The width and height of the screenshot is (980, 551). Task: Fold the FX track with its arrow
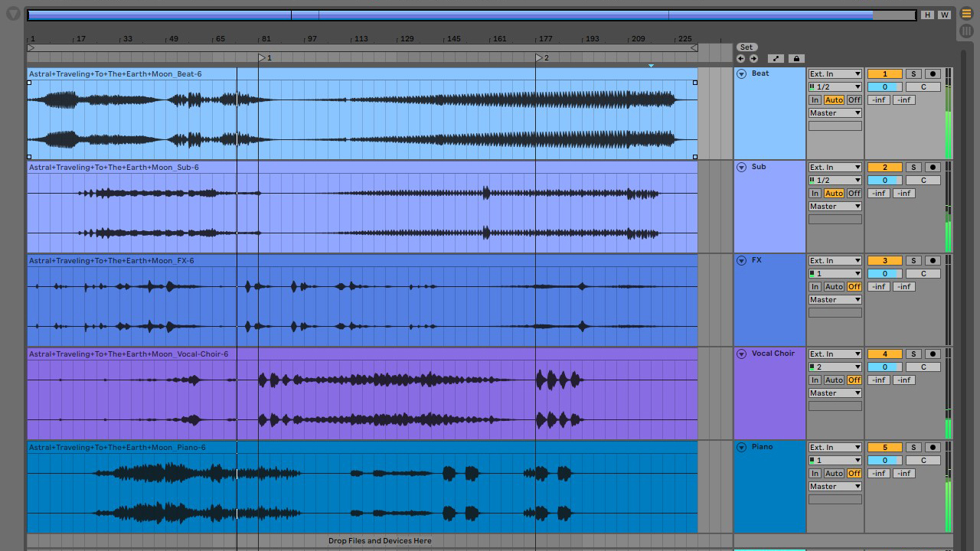(741, 261)
